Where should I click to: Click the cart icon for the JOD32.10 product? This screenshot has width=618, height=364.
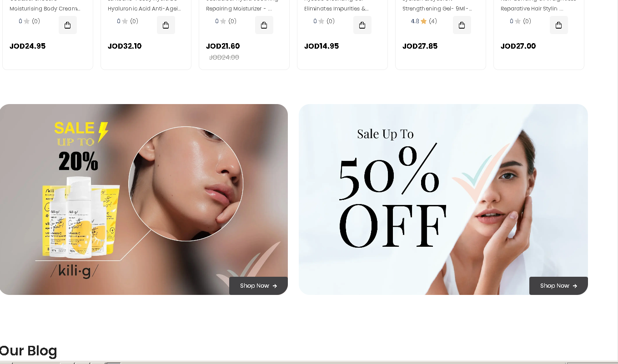[166, 25]
